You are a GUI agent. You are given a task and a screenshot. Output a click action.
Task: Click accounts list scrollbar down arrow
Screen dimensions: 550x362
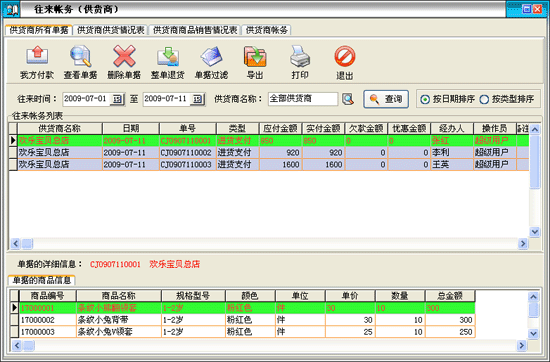(535, 232)
